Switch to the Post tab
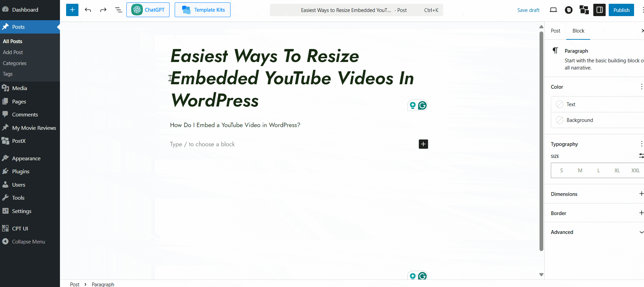 [x=555, y=31]
